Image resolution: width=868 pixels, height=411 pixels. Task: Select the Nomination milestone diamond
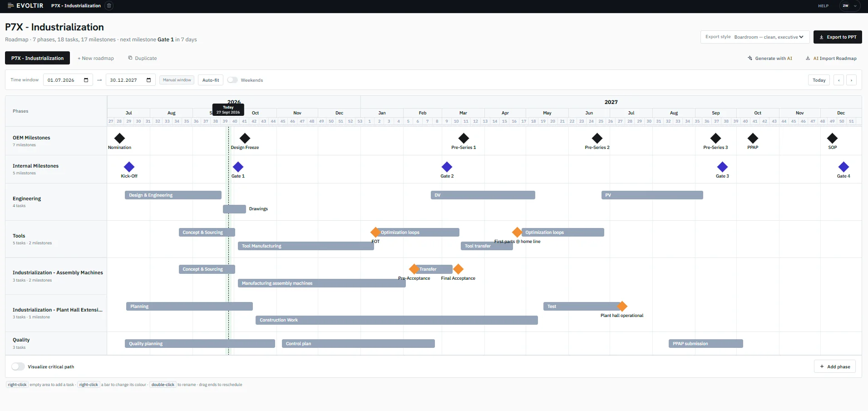pyautogui.click(x=120, y=138)
